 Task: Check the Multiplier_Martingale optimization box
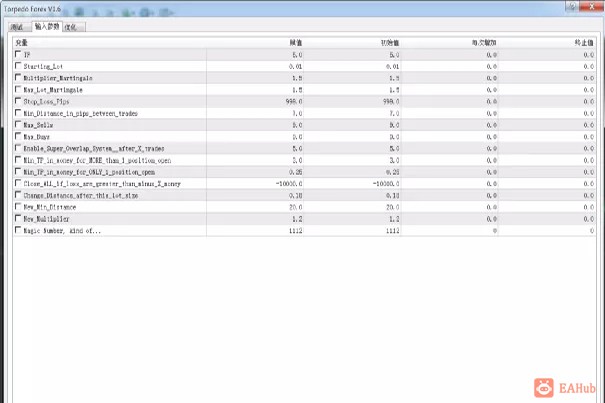coord(18,78)
